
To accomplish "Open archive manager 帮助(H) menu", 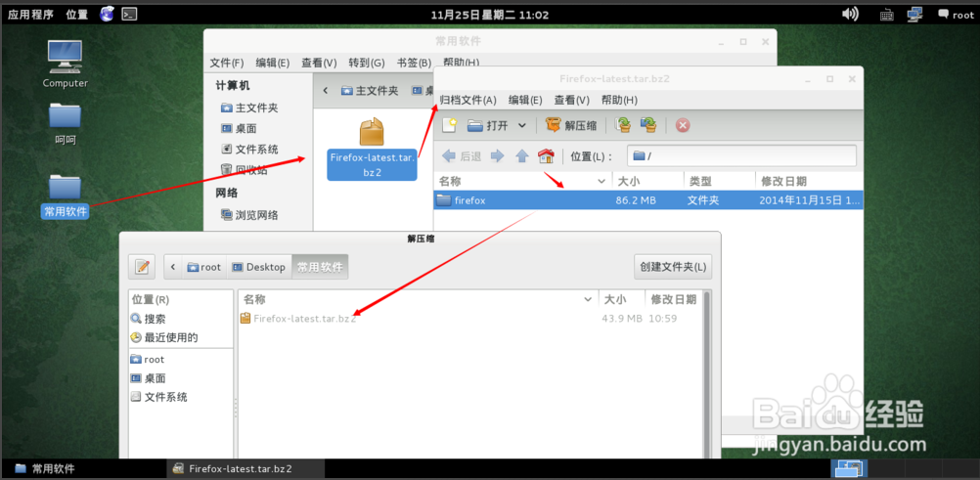I will tap(619, 100).
